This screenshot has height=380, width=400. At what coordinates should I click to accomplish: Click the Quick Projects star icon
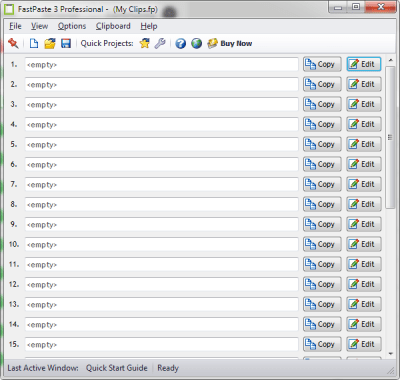[x=144, y=43]
